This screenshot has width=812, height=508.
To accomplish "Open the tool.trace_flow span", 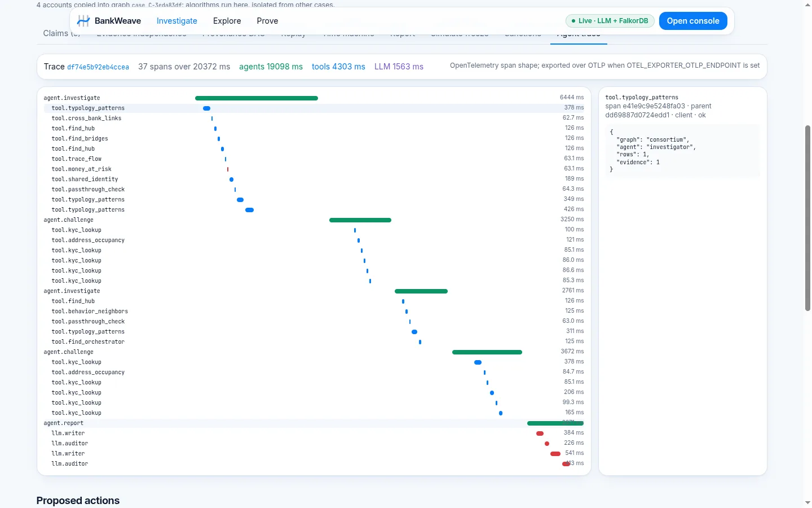I will [314, 159].
